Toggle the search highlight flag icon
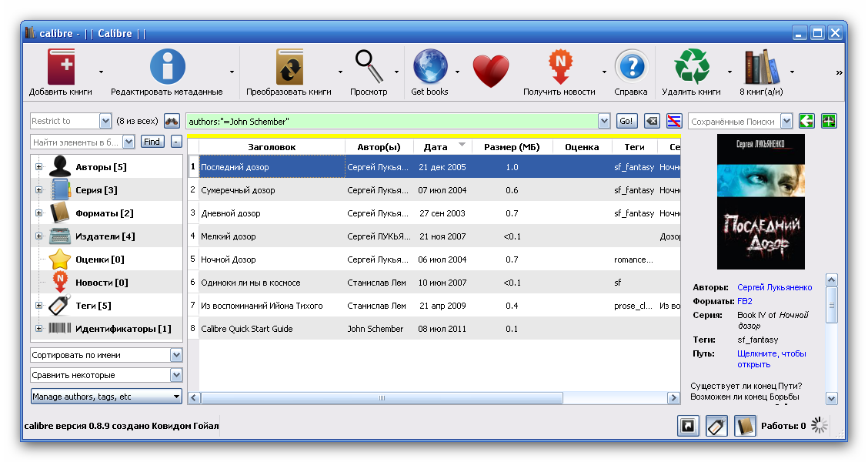868x462 pixels. [x=673, y=121]
